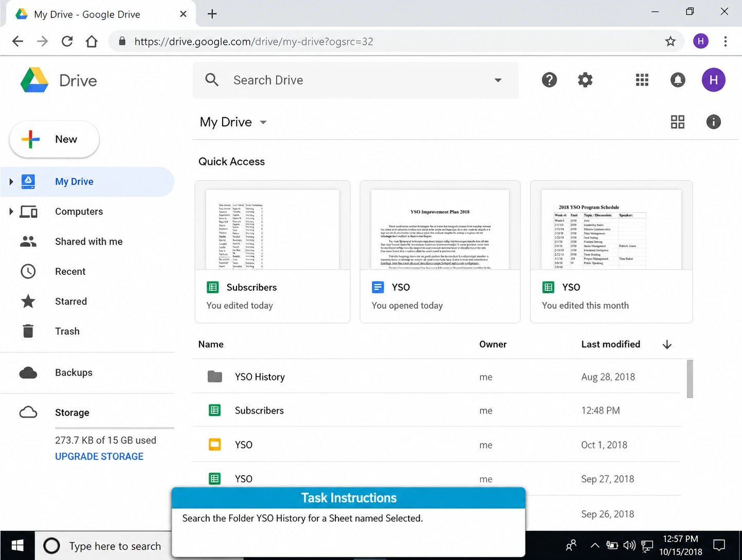Open the My Drive title dropdown

(263, 122)
